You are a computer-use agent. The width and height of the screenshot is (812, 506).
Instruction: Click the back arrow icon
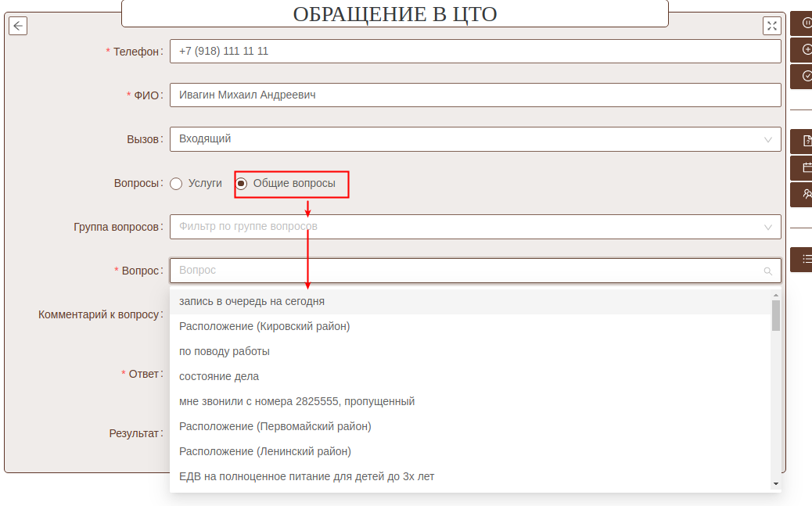pyautogui.click(x=18, y=26)
